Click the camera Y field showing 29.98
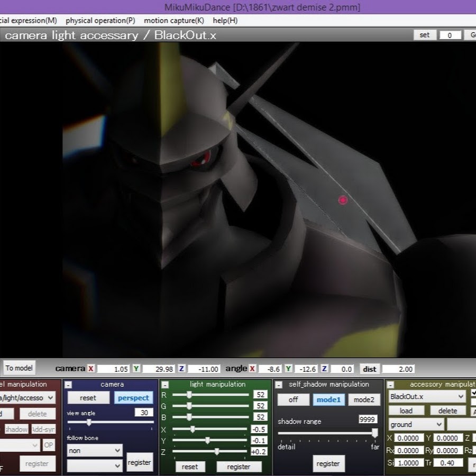 tap(158, 369)
